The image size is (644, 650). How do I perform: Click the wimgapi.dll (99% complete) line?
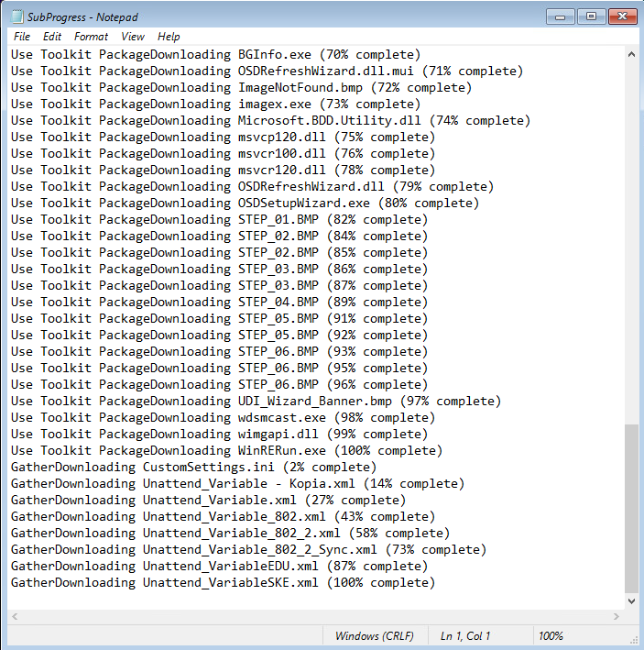pyautogui.click(x=220, y=434)
